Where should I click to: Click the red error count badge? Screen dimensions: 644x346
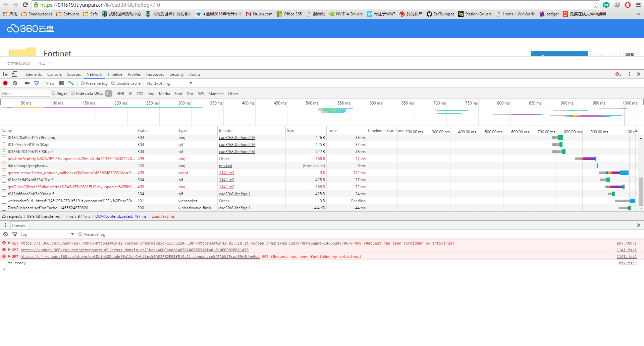coord(618,74)
